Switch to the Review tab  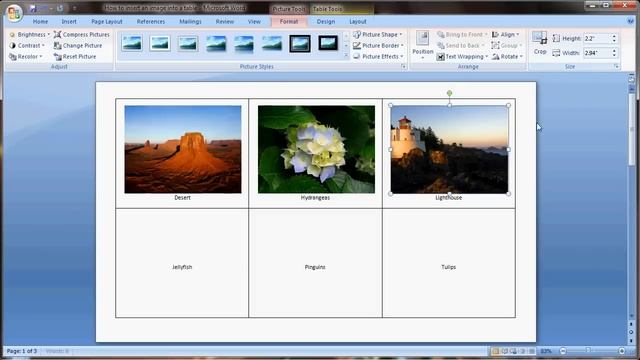224,22
